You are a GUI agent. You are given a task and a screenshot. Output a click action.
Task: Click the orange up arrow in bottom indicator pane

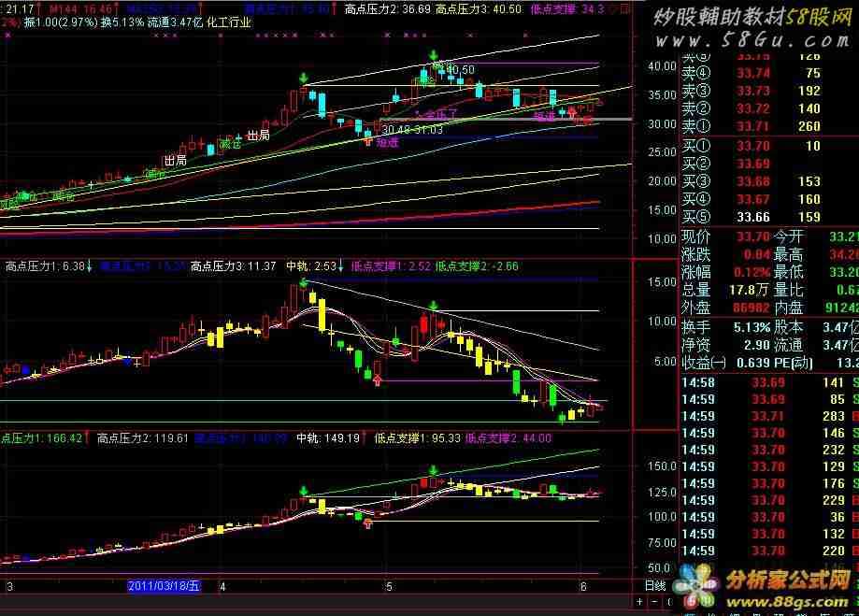point(368,523)
